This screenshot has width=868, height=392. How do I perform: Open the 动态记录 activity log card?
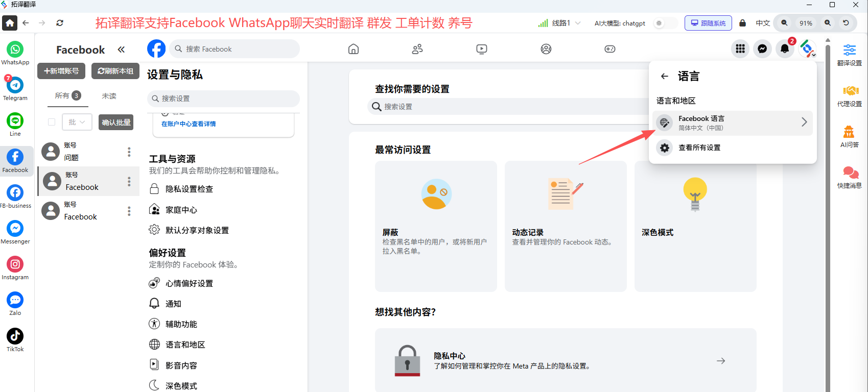[566, 226]
